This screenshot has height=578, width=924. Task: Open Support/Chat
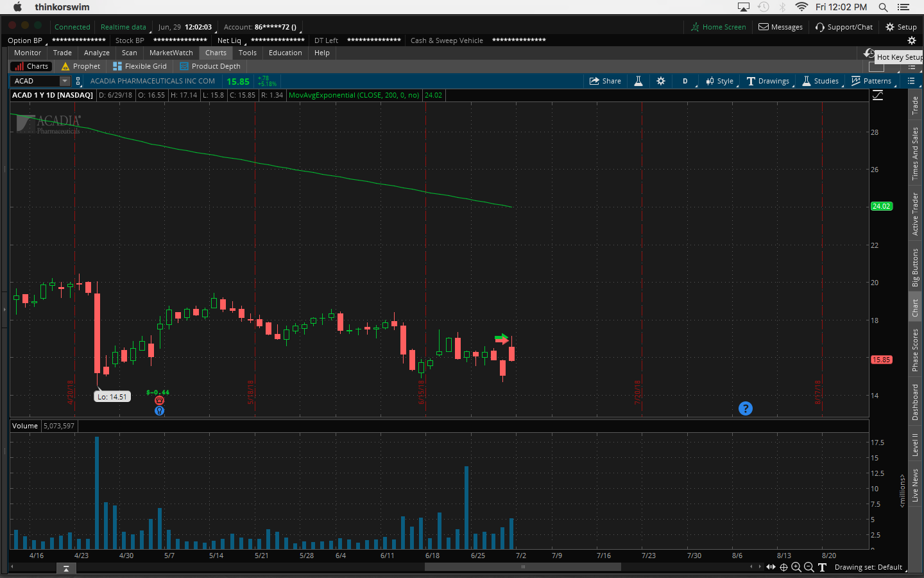click(x=844, y=27)
